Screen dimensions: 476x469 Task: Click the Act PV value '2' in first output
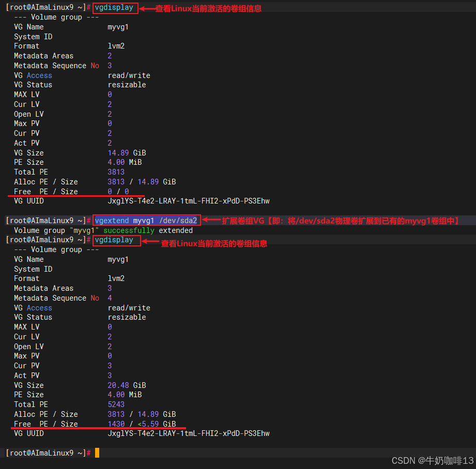[110, 143]
